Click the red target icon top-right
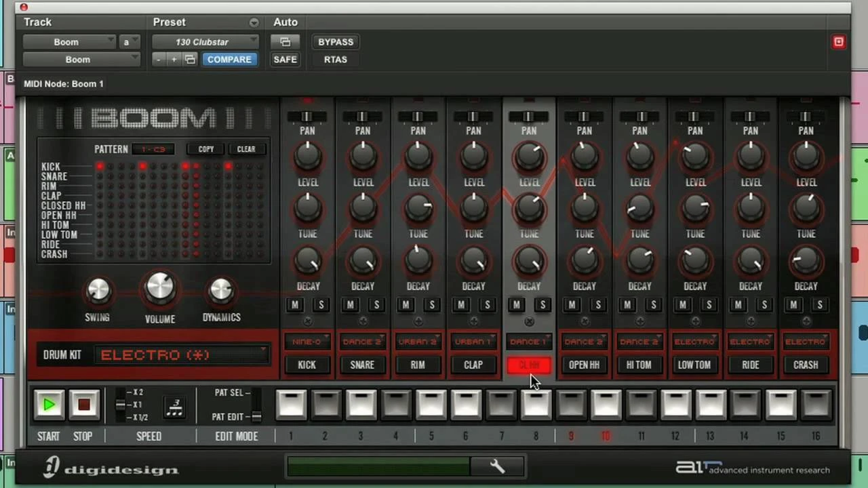Viewport: 868px width, 488px height. click(x=839, y=42)
